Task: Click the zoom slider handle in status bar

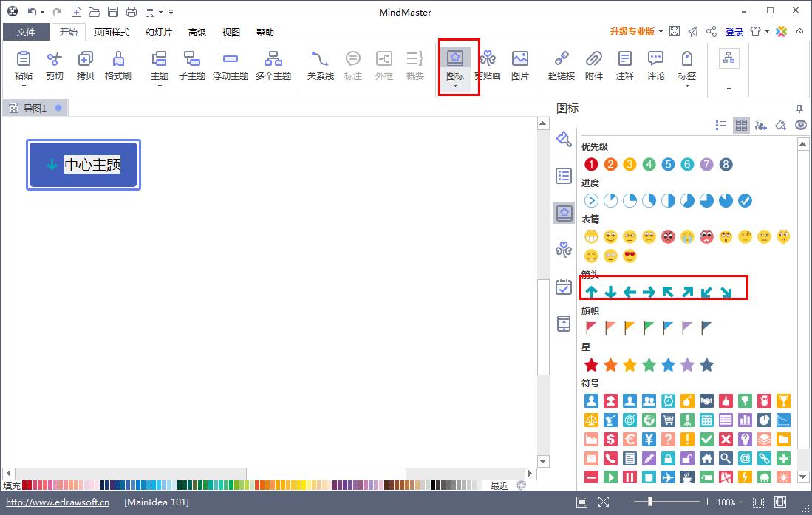Action: tap(650, 502)
